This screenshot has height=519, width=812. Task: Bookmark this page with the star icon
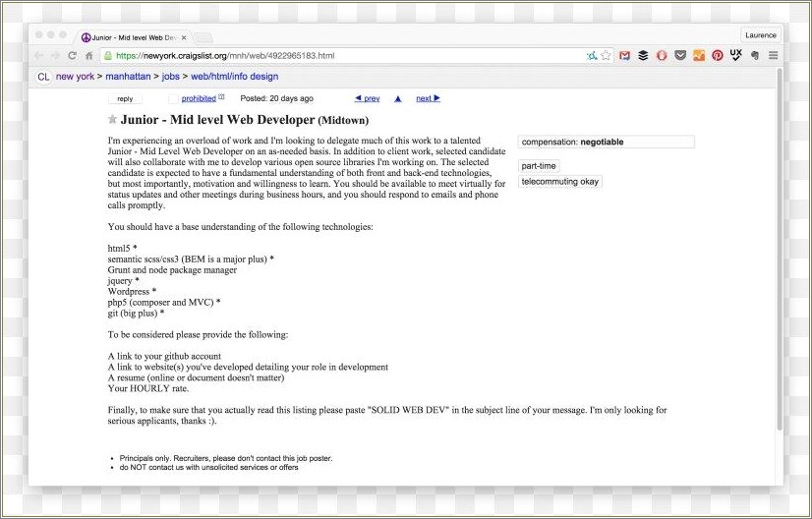606,55
